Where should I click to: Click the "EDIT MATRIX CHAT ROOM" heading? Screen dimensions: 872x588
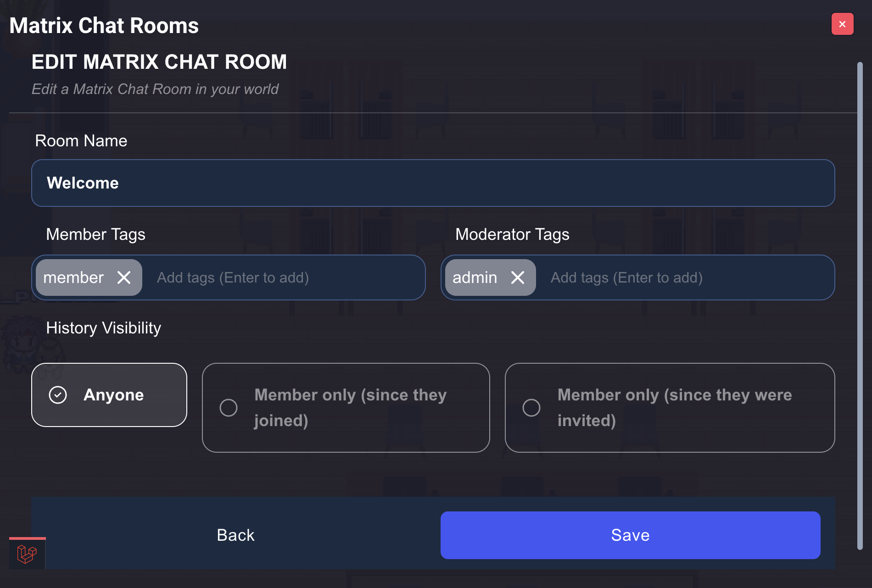coord(159,62)
